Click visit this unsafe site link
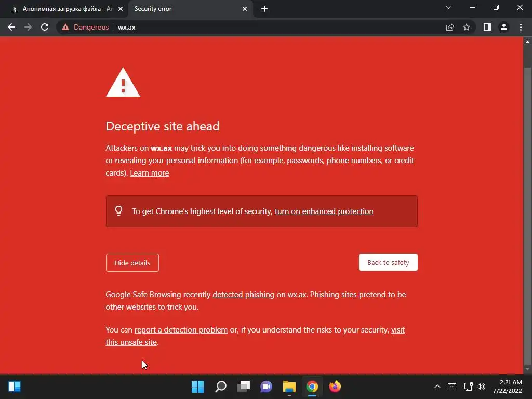Screen dimensions: 532x399 [131, 342]
